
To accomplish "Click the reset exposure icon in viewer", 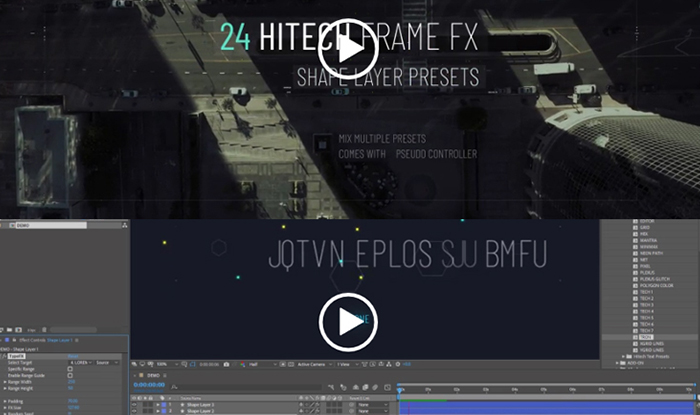I will (397, 364).
